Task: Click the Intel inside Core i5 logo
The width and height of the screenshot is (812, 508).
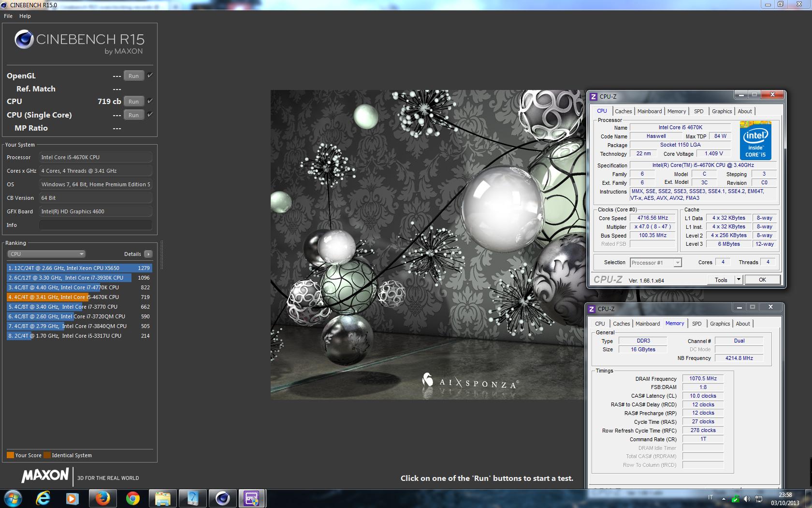Action: [x=755, y=141]
